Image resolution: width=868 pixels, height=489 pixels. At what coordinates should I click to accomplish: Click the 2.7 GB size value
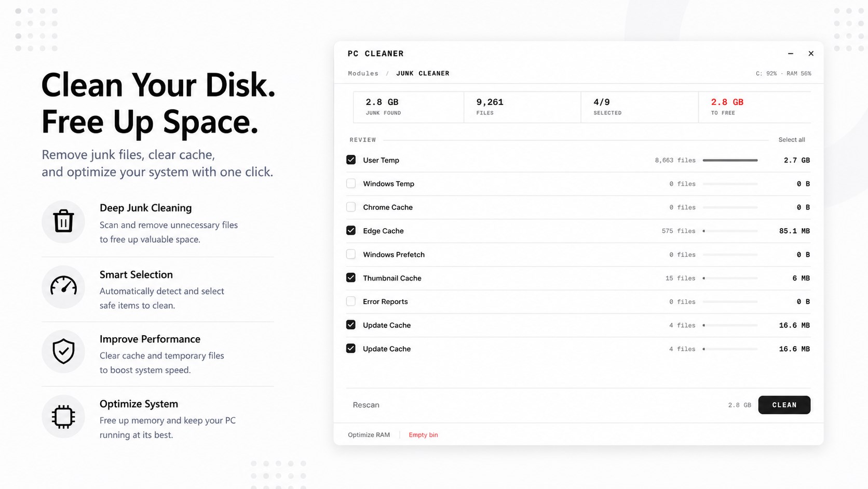click(797, 160)
